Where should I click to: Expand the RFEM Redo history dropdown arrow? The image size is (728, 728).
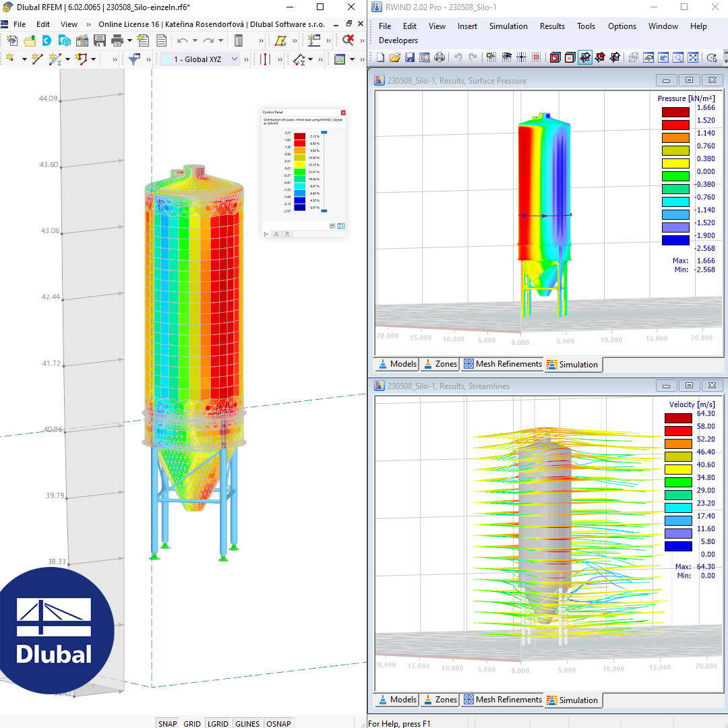(221, 41)
